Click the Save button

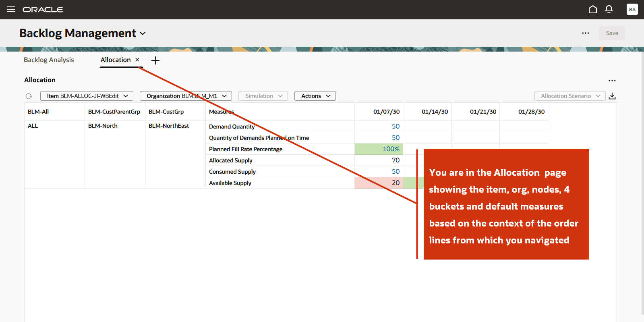(612, 33)
